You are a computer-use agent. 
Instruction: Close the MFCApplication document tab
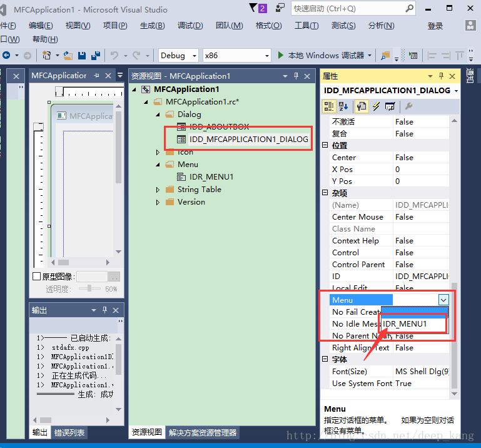[108, 76]
